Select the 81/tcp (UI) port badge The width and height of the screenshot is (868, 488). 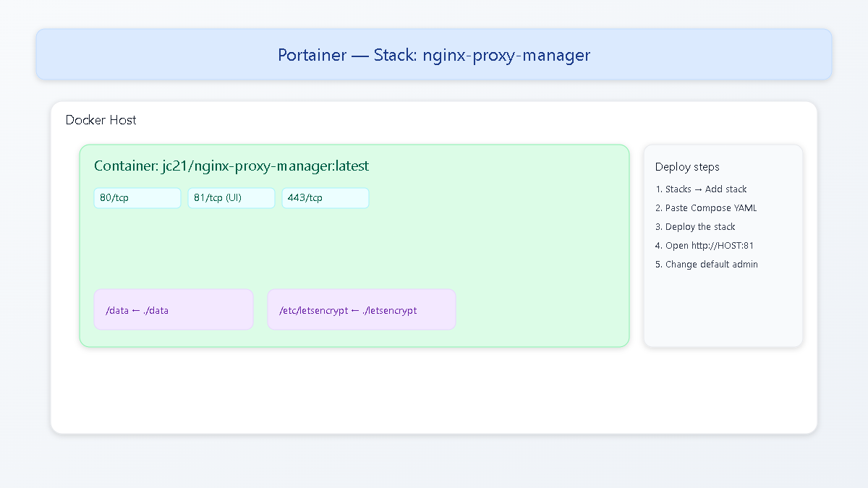tap(231, 197)
